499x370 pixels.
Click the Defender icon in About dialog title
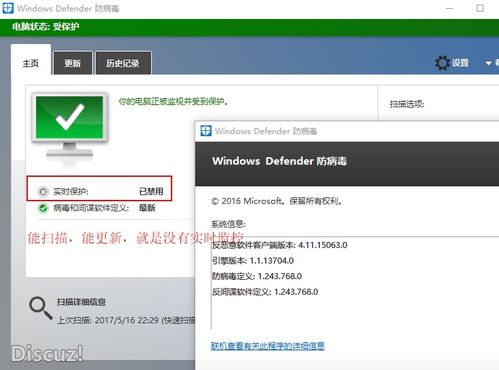click(x=206, y=131)
